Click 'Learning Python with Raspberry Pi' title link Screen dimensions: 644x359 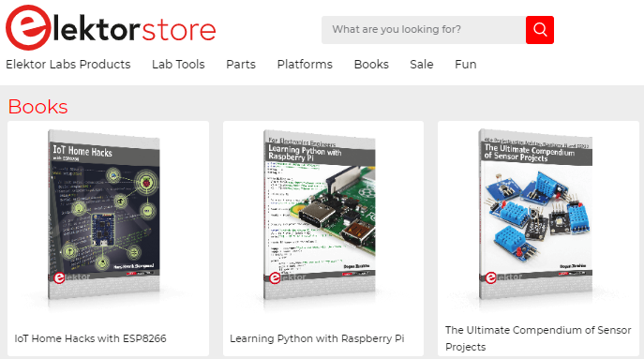pyautogui.click(x=317, y=338)
